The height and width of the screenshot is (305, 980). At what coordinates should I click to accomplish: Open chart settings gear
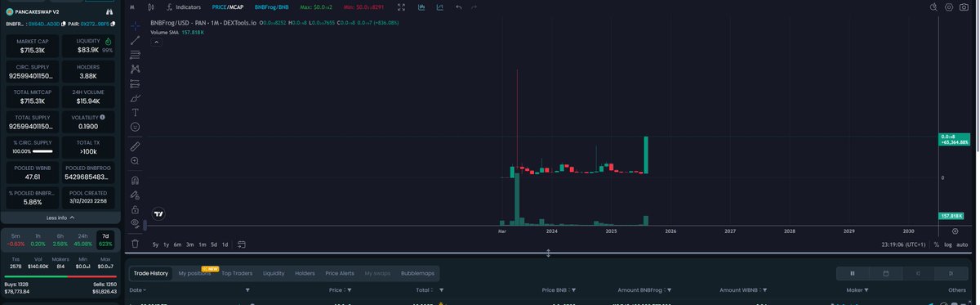tap(950, 7)
